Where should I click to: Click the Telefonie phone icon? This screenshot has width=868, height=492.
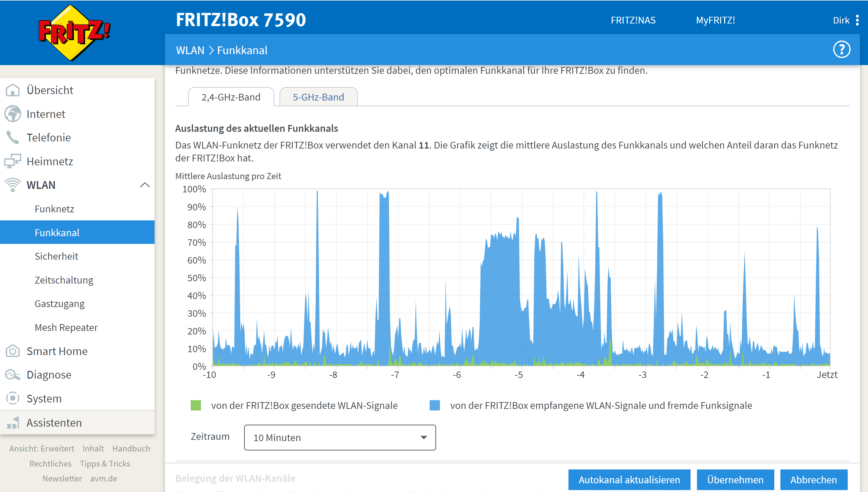click(13, 138)
